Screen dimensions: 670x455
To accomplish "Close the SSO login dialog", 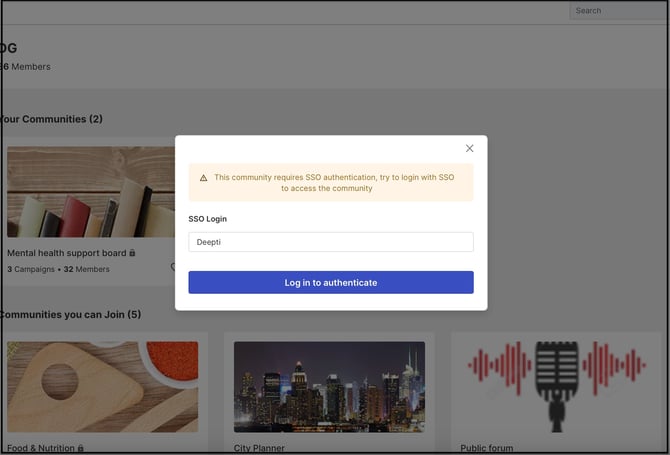I will click(x=469, y=148).
